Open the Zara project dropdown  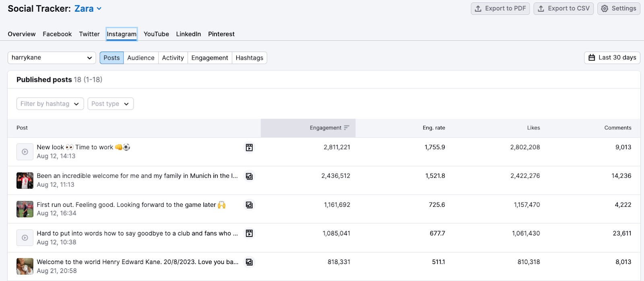pos(88,8)
